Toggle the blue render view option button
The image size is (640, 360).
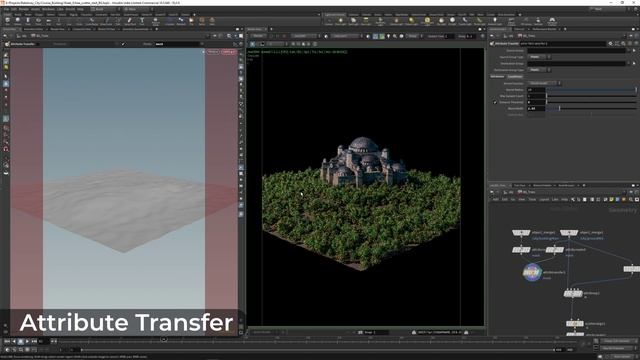click(375, 36)
